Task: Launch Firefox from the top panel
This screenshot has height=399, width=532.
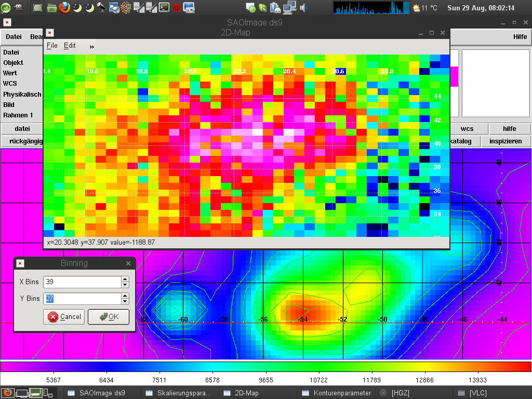Action: [x=64, y=7]
